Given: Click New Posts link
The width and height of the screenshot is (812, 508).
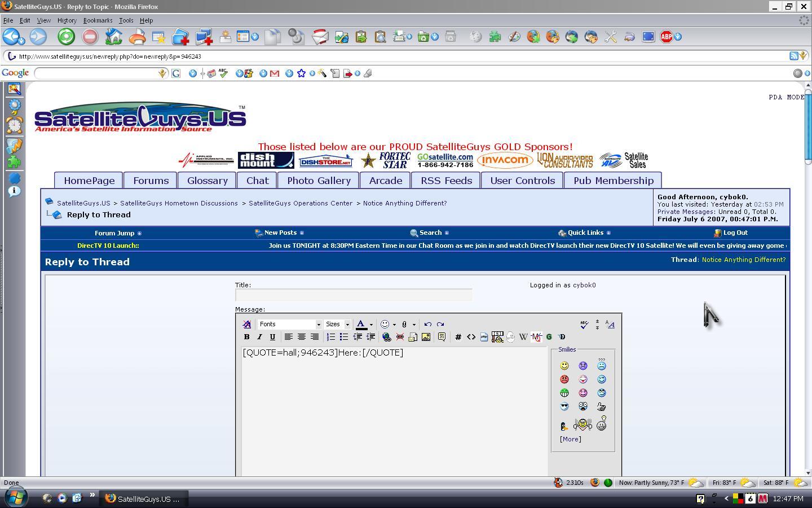Looking at the screenshot, I should click(x=280, y=233).
